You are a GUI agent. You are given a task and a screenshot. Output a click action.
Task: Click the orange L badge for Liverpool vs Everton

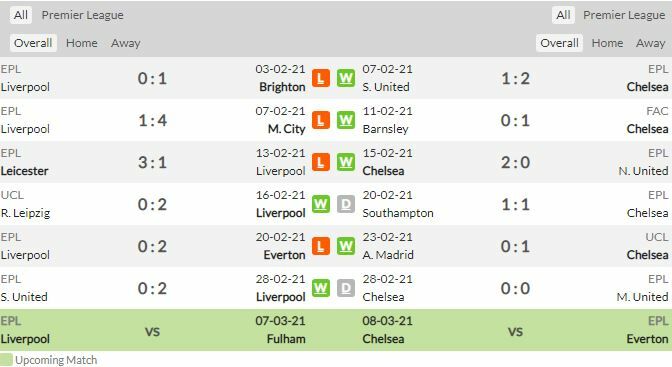point(321,246)
